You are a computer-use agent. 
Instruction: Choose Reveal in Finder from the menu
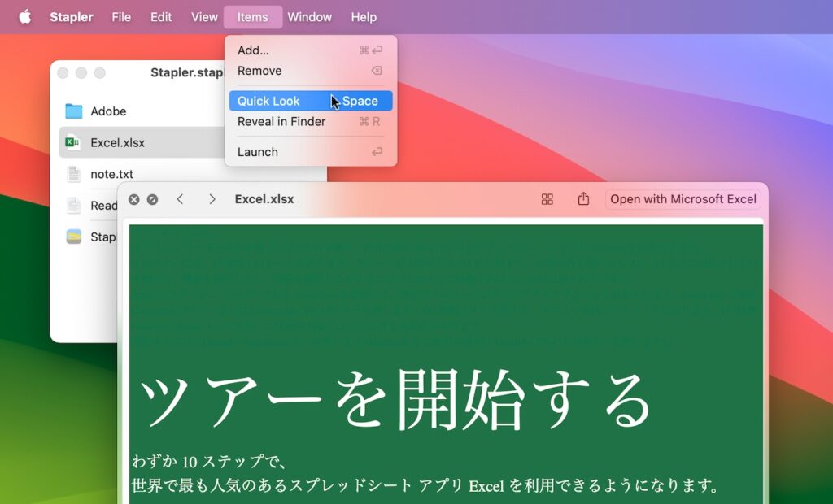click(x=281, y=121)
